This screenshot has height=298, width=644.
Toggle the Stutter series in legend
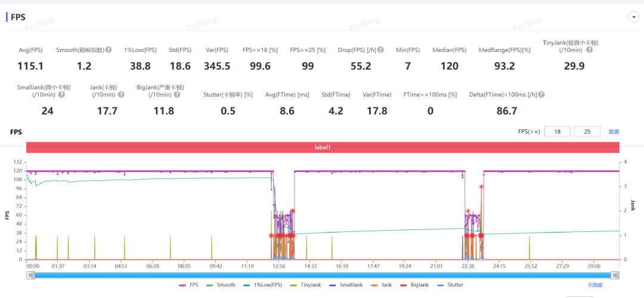coord(450,284)
